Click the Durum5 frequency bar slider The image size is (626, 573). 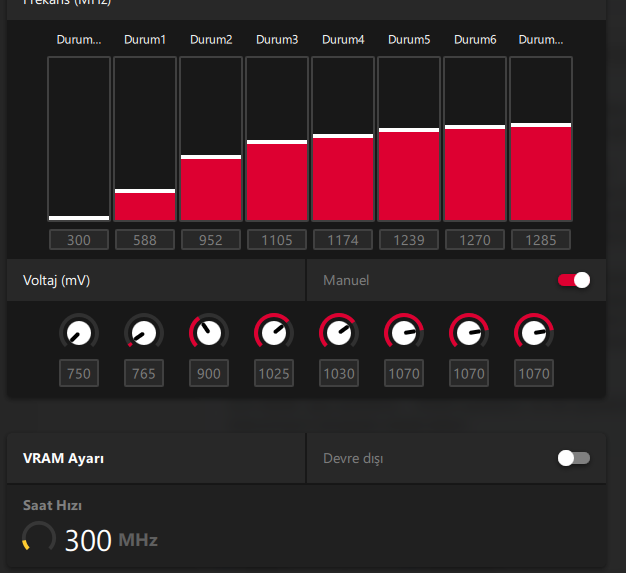[409, 139]
